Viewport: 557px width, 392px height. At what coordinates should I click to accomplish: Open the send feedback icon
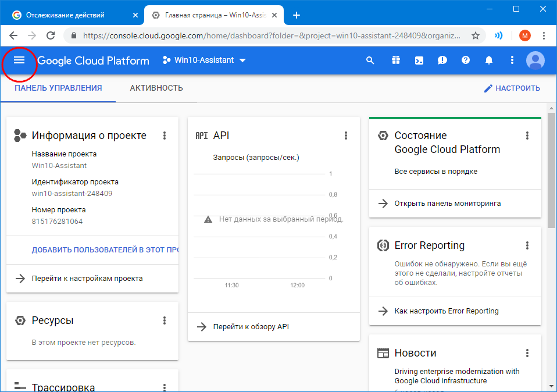click(x=442, y=60)
